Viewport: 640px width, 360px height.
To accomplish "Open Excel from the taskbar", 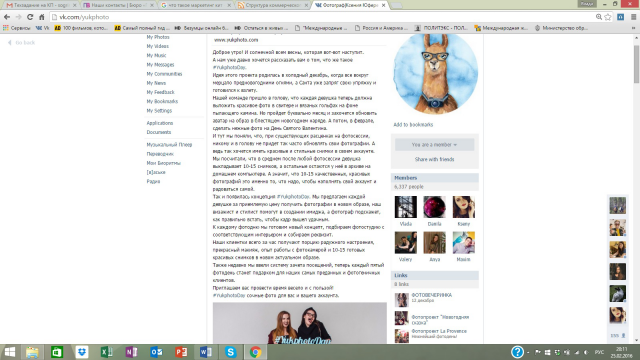I will 107,352.
